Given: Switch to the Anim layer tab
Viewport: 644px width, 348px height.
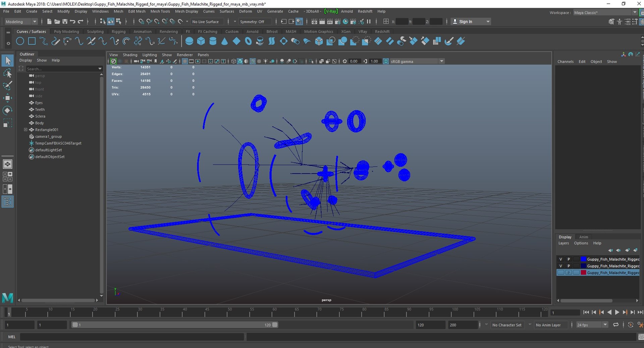Looking at the screenshot, I should [x=583, y=237].
